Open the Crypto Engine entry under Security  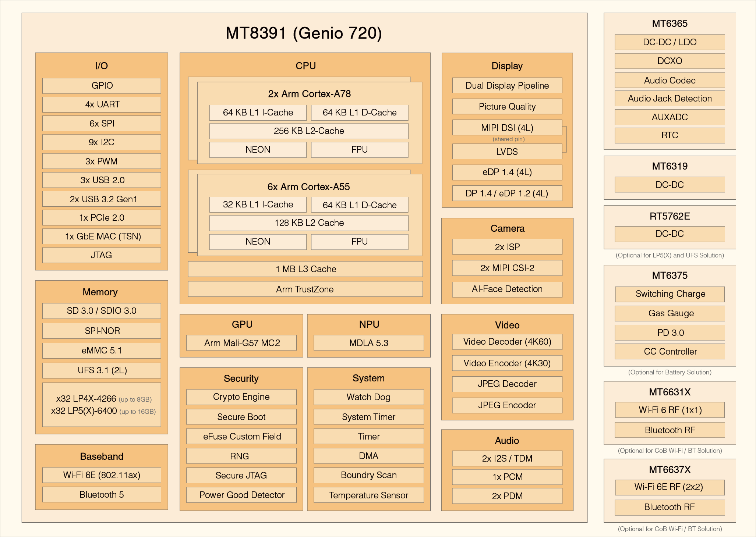241,397
